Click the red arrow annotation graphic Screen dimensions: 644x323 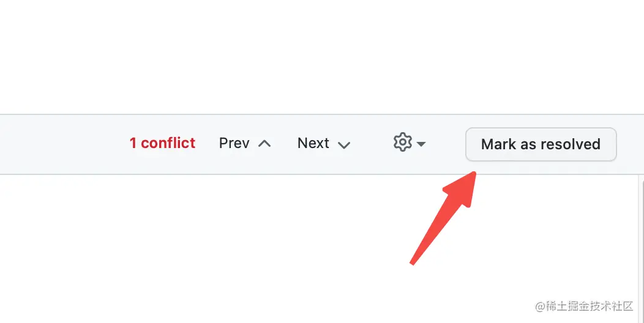tap(443, 218)
